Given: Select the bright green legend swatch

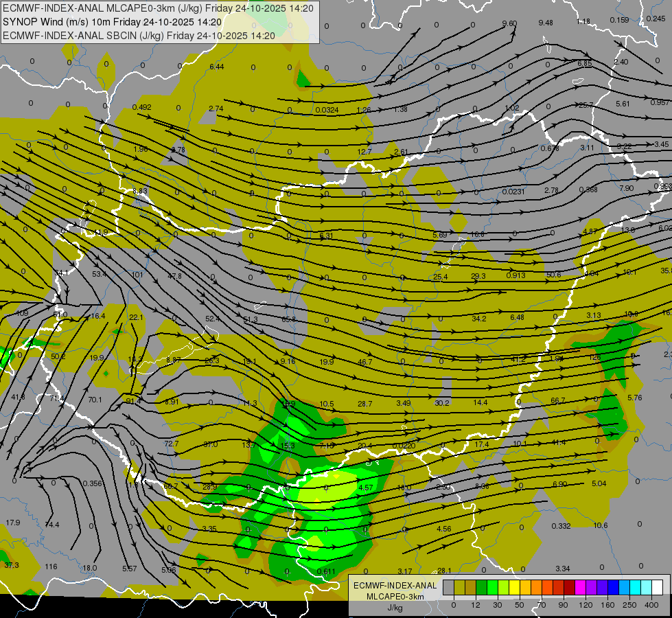Looking at the screenshot, I should pos(492,587).
